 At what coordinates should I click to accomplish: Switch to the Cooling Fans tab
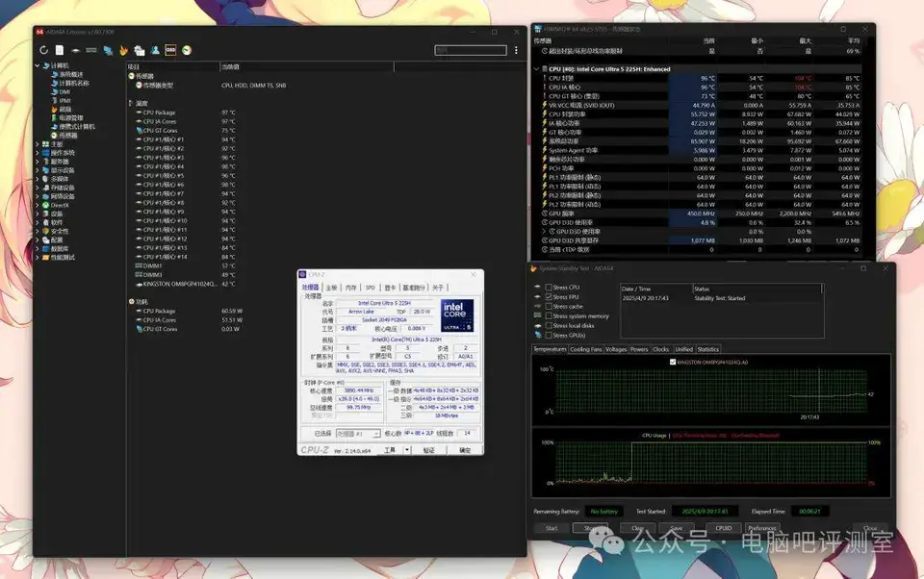(586, 349)
